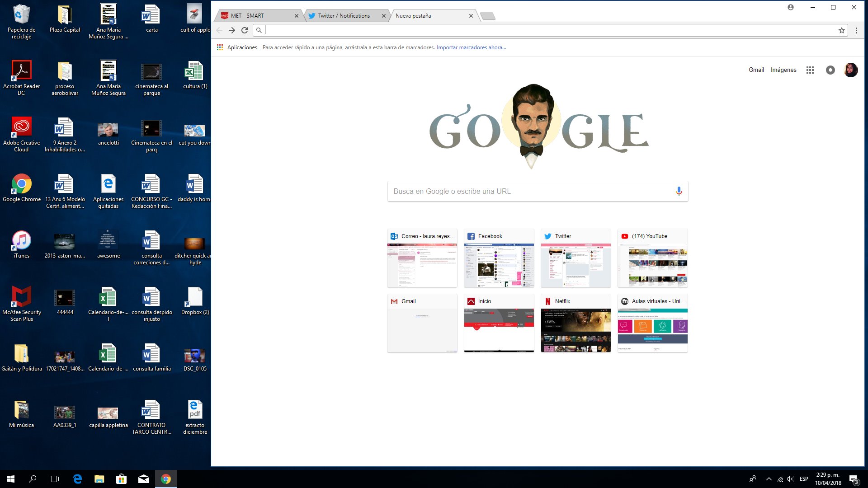Open Chrome's three-dot menu

pyautogui.click(x=856, y=30)
